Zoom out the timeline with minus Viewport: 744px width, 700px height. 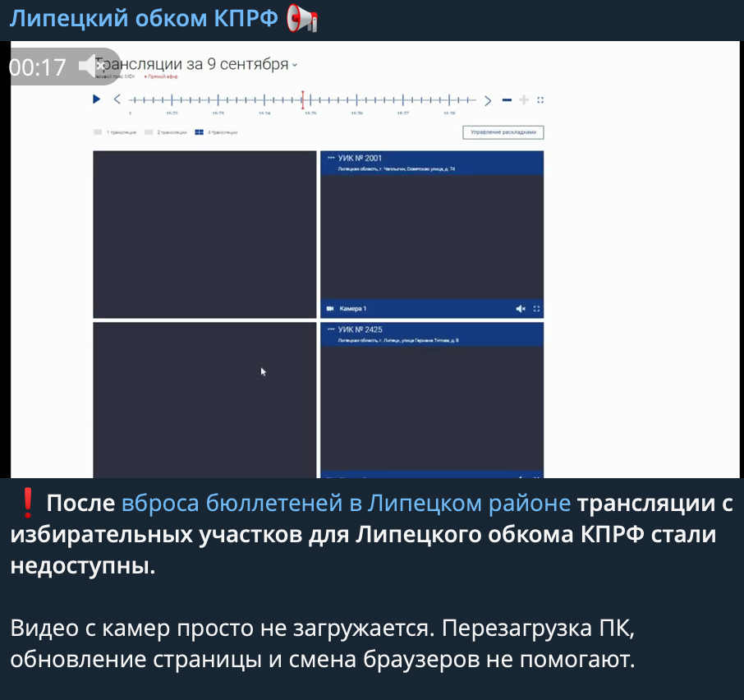[507, 99]
